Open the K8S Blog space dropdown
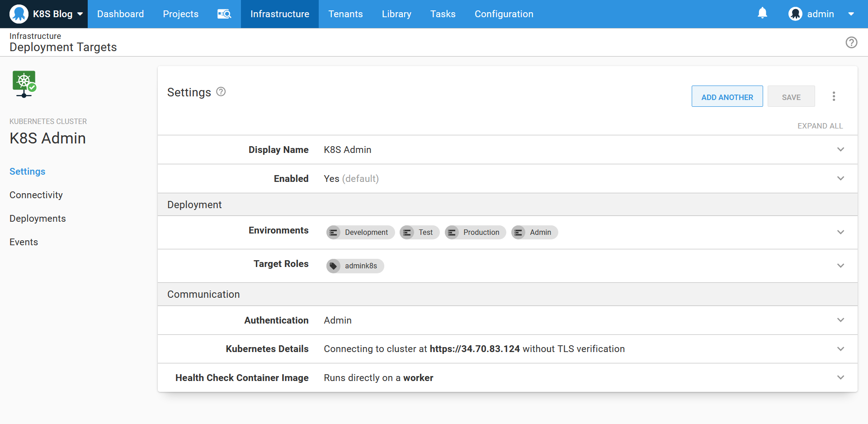The height and width of the screenshot is (424, 868). [x=80, y=14]
